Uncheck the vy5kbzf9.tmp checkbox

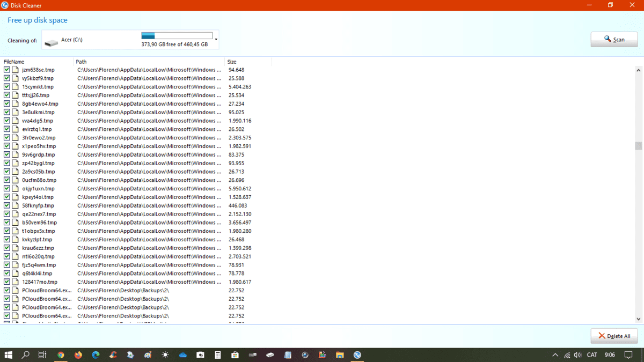click(x=7, y=78)
